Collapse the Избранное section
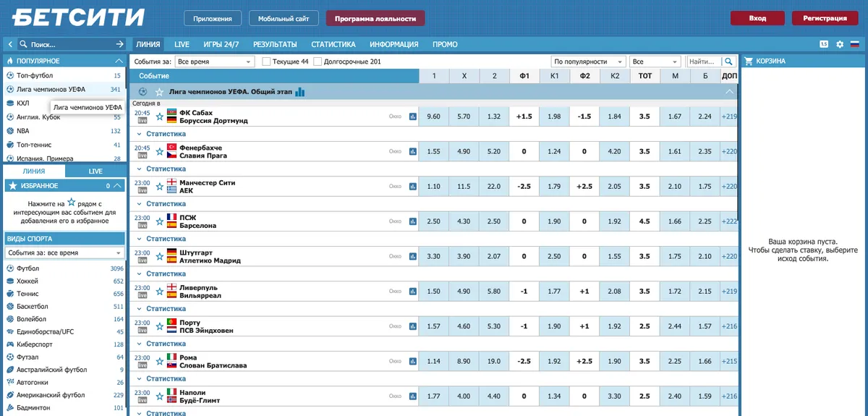 [118, 186]
